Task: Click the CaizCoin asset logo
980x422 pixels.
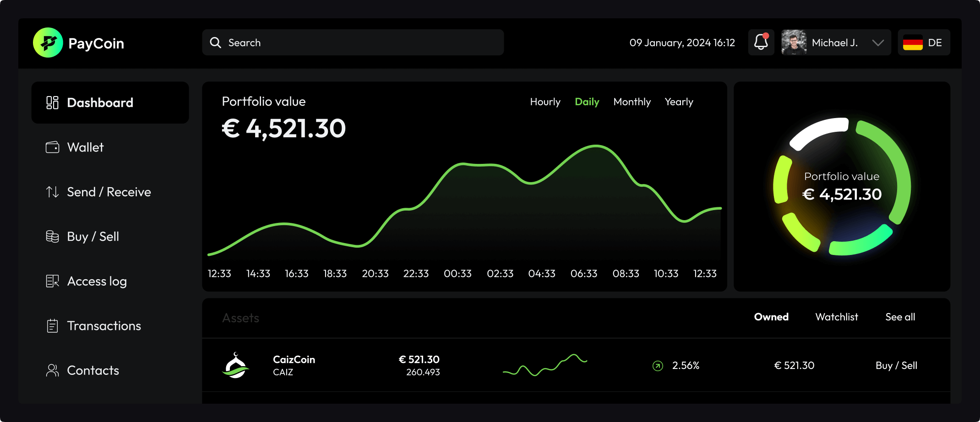Action: (235, 365)
